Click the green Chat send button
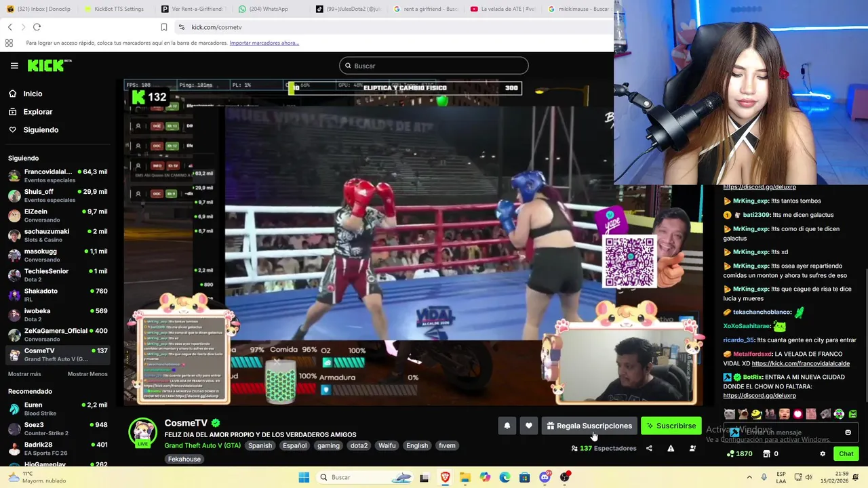Viewport: 868px width, 488px height. [846, 453]
